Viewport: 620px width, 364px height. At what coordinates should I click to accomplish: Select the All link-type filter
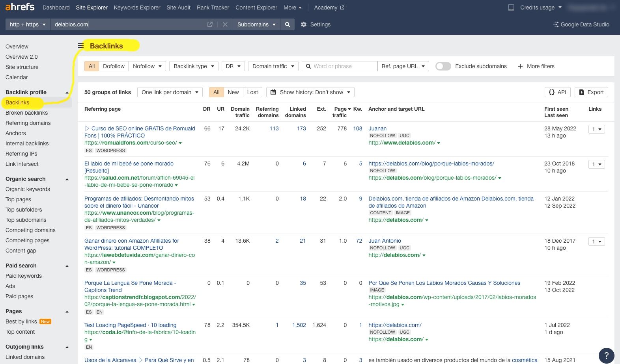[92, 66]
